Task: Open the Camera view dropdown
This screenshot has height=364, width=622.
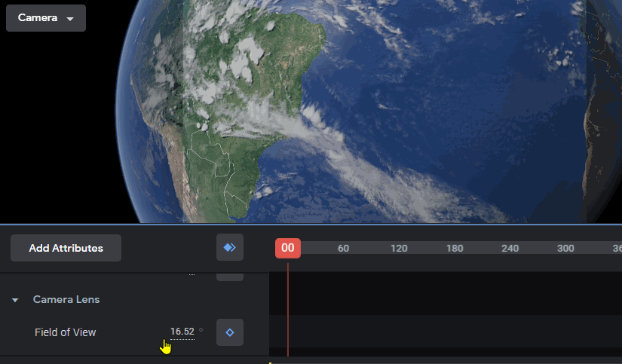Action: point(46,18)
